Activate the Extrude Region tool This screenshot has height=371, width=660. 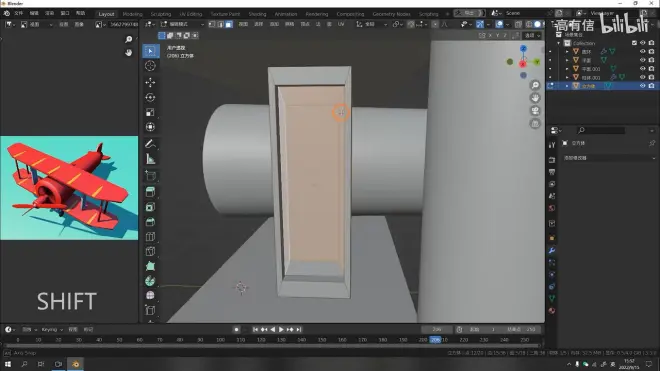(x=150, y=192)
